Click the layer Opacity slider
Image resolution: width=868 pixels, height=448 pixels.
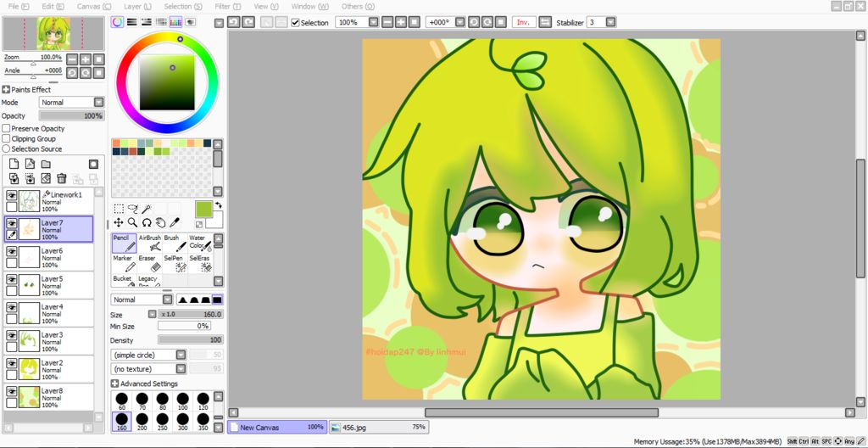[71, 116]
